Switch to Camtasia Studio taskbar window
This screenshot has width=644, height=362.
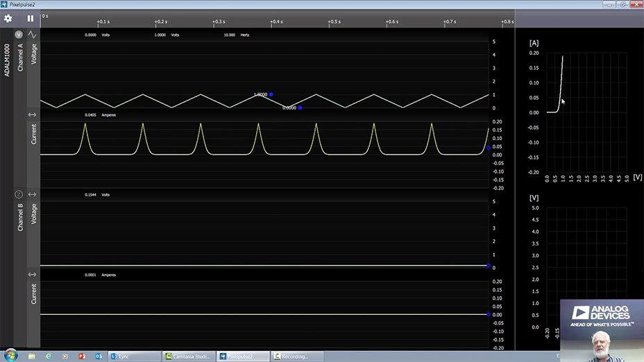tap(189, 356)
